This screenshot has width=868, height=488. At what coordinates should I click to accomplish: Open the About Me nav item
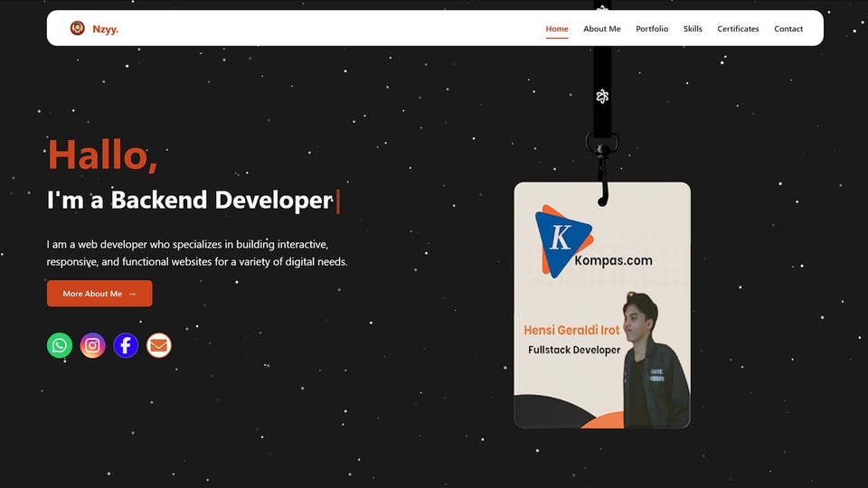point(602,29)
